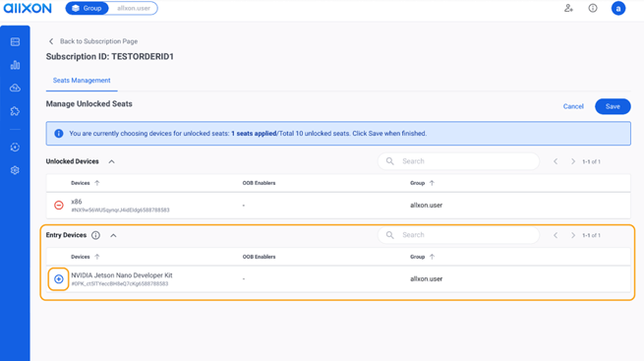The image size is (644, 361).
Task: Click the Entry Devices search field
Action: 458,235
